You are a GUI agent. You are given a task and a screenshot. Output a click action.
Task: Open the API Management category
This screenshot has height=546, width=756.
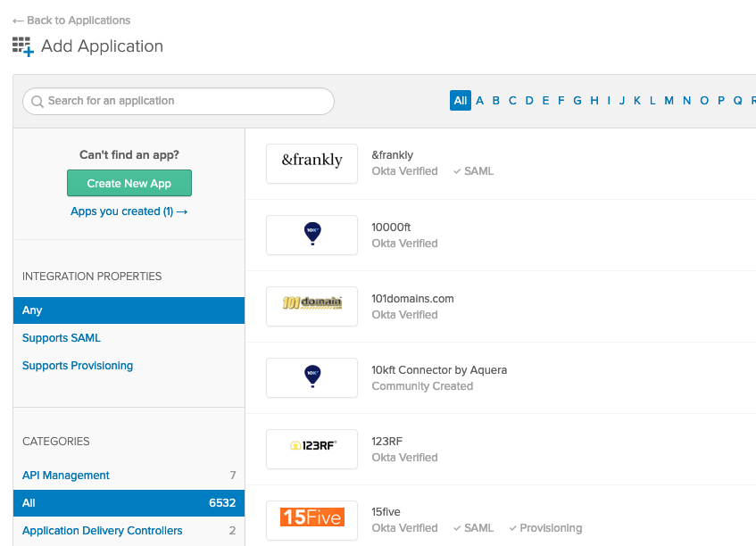coord(65,476)
